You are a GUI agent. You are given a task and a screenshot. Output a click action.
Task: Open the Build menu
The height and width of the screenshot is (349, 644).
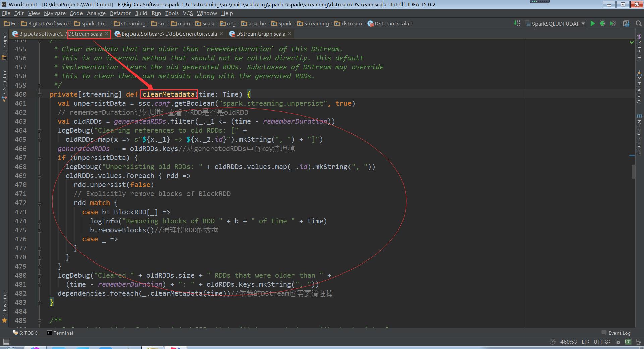[141, 13]
